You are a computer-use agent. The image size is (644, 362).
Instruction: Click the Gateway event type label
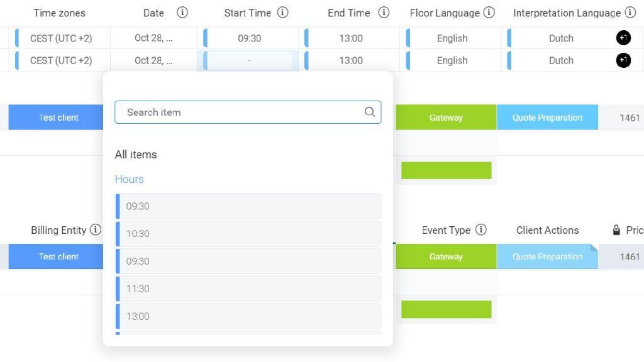coord(446,256)
